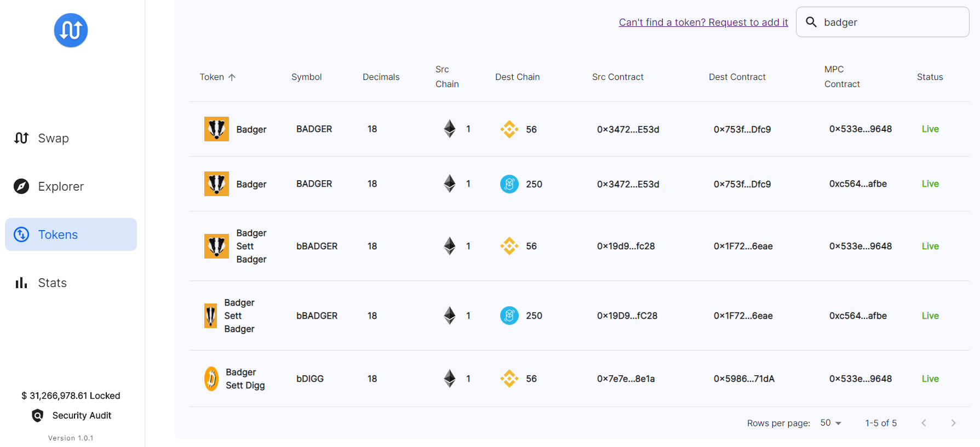This screenshot has height=447, width=980.
Task: Click the Symbol column header
Action: click(307, 77)
